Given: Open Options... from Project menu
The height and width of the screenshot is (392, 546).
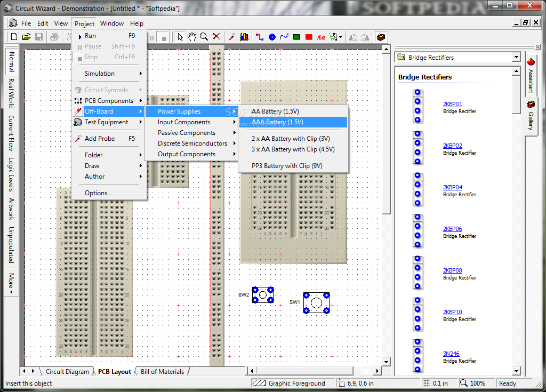Looking at the screenshot, I should 109,193.
